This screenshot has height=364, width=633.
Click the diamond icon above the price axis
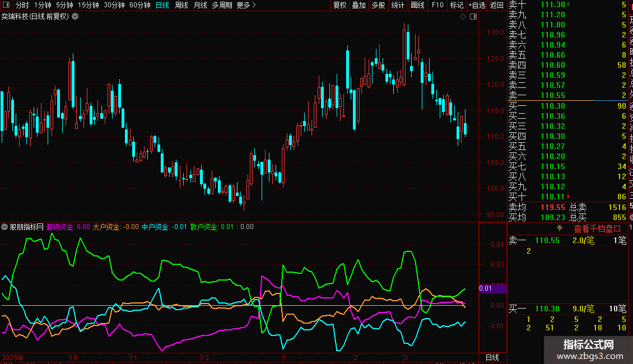[463, 17]
